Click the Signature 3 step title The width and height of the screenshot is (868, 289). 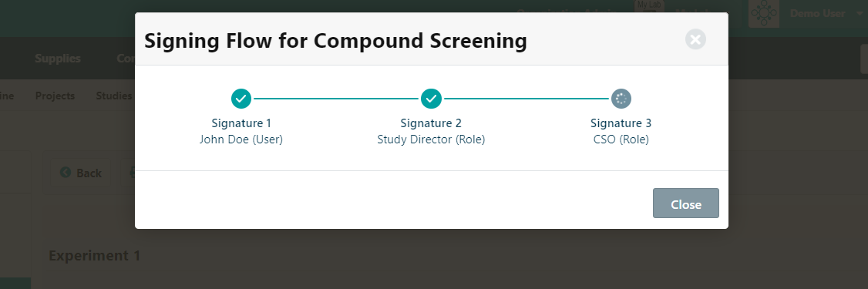[x=621, y=123]
